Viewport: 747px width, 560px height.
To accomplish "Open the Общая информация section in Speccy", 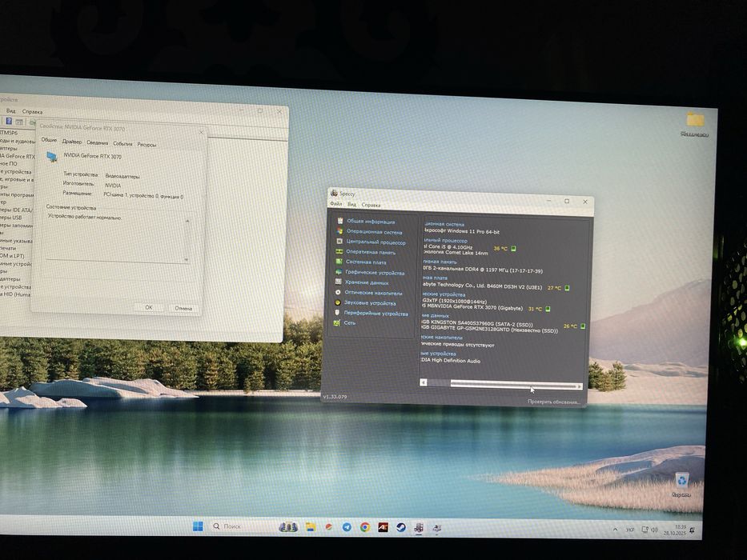I will click(x=370, y=222).
